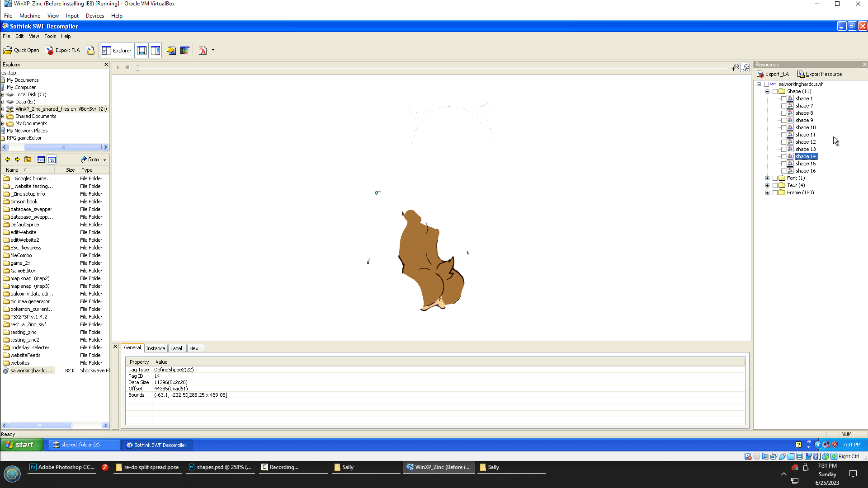Click the explorer up-folder icon
The height and width of the screenshot is (488, 868).
click(x=28, y=160)
